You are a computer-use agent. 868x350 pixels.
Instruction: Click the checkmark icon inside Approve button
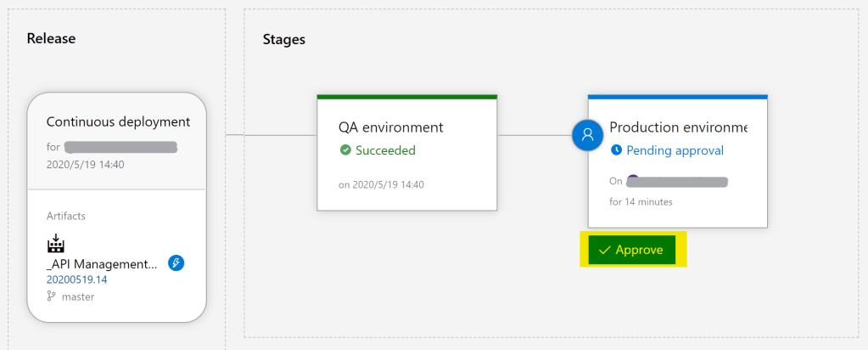pyautogui.click(x=604, y=250)
